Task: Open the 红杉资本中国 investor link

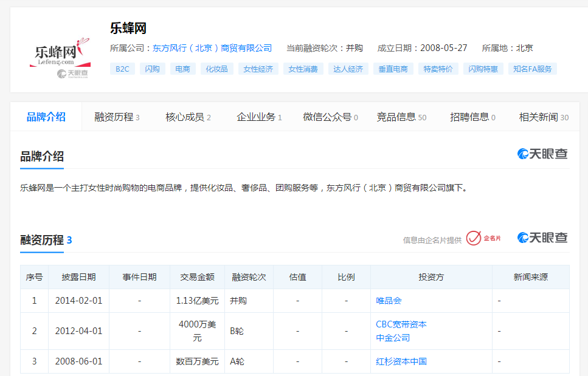Action: coord(401,361)
